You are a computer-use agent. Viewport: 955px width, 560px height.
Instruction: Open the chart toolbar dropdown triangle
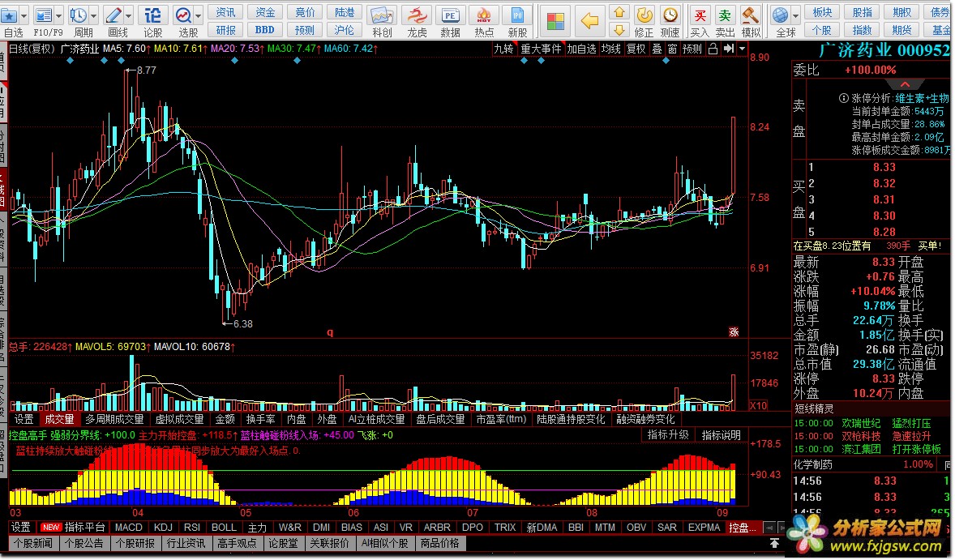coord(742,49)
